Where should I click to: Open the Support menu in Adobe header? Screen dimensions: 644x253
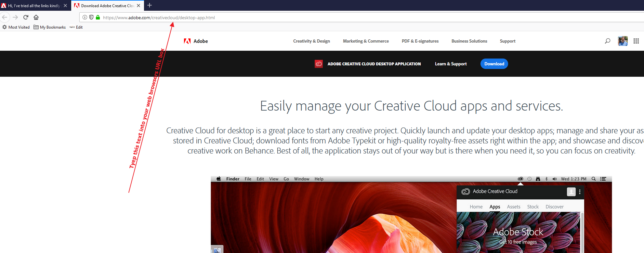(x=507, y=41)
